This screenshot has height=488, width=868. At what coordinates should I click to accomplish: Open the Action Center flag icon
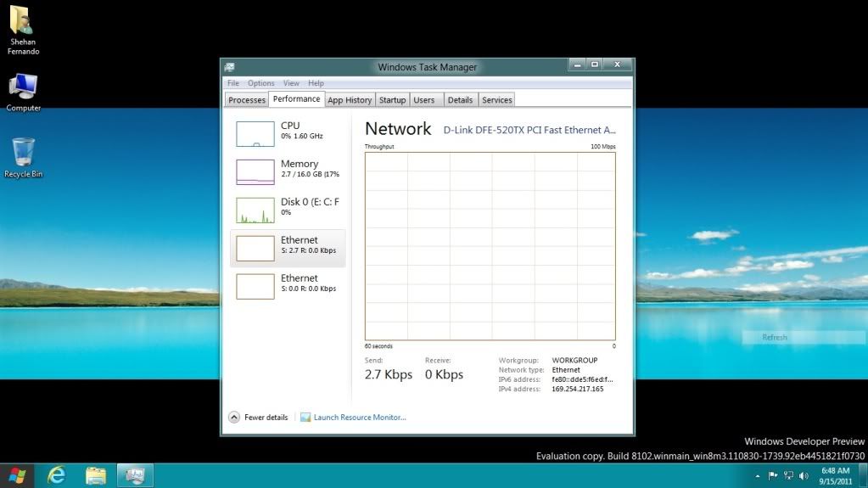pyautogui.click(x=773, y=475)
